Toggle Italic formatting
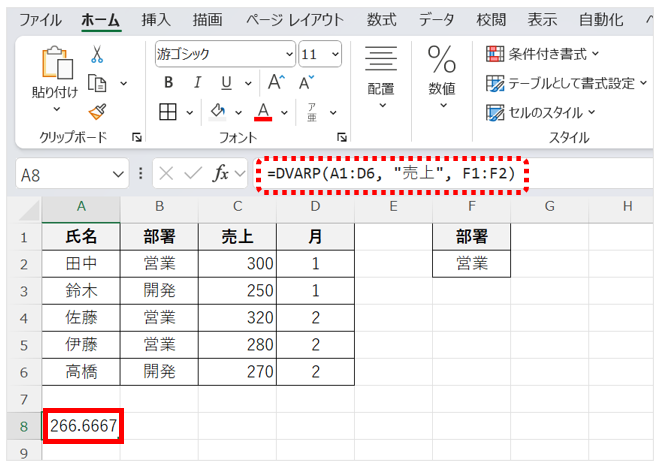The height and width of the screenshot is (463, 659). pos(196,83)
